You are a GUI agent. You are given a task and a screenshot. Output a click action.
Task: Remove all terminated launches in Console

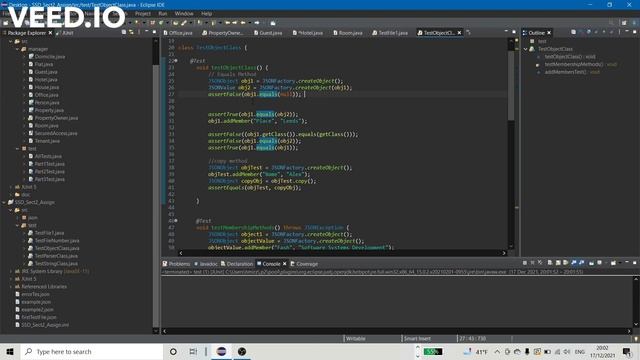point(540,263)
